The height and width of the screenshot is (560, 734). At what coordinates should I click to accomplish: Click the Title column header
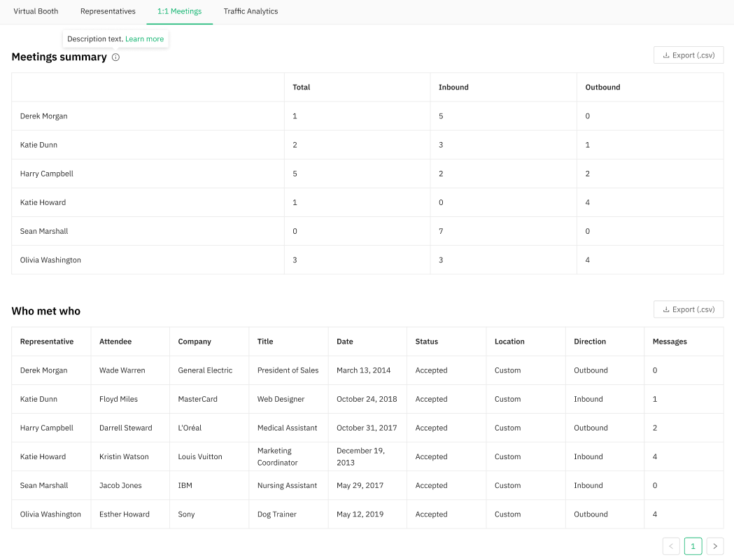pyautogui.click(x=265, y=342)
